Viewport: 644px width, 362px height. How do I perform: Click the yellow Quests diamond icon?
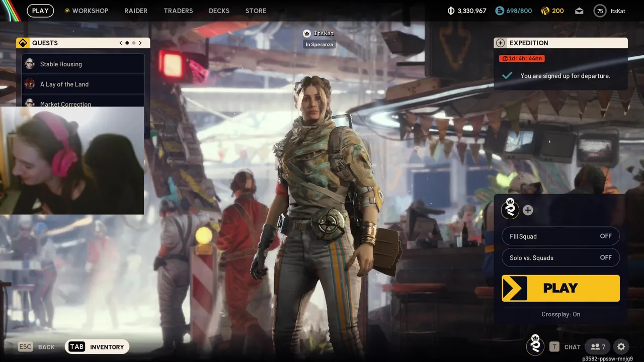(x=23, y=43)
